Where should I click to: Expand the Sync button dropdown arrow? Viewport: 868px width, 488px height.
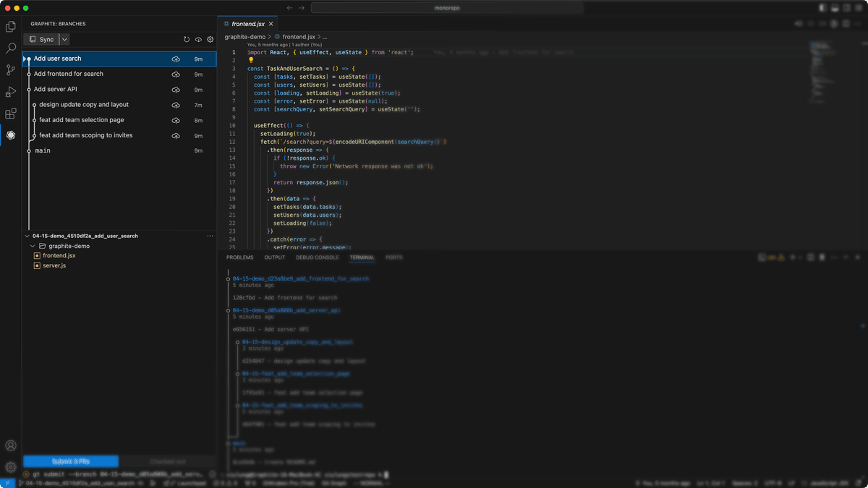pyautogui.click(x=64, y=39)
